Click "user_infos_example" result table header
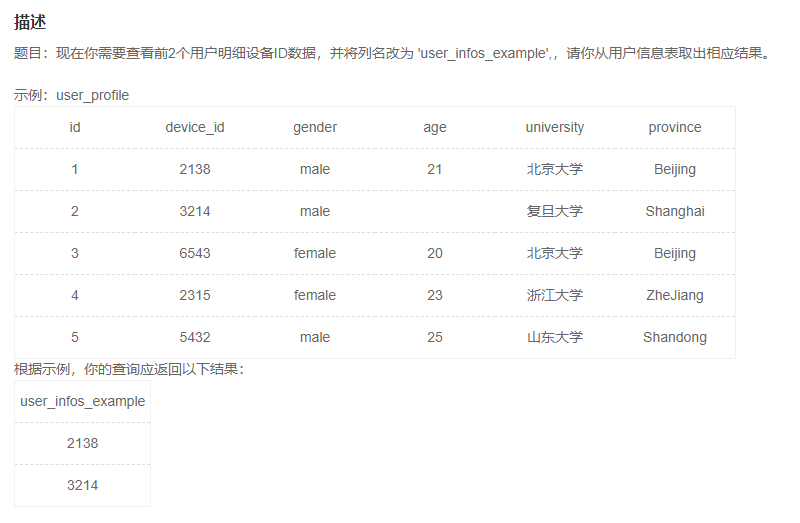The width and height of the screenshot is (800, 523). (x=83, y=402)
